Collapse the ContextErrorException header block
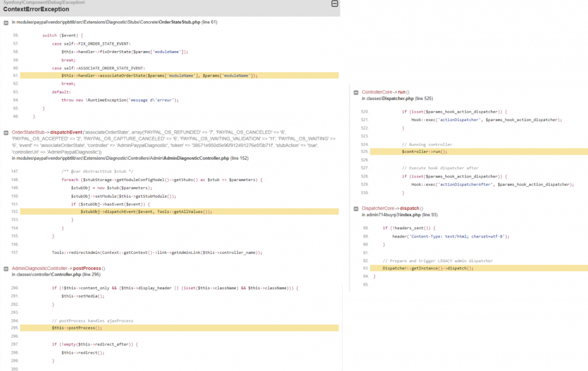This screenshot has height=371, width=588. click(335, 4)
